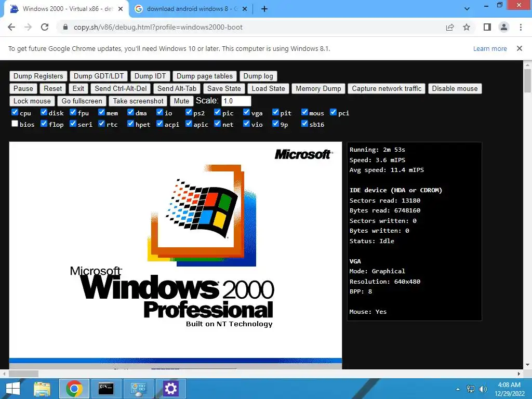Switch to the download android windows 8 tab
Image resolution: width=532 pixels, height=399 pixels.
[x=191, y=9]
